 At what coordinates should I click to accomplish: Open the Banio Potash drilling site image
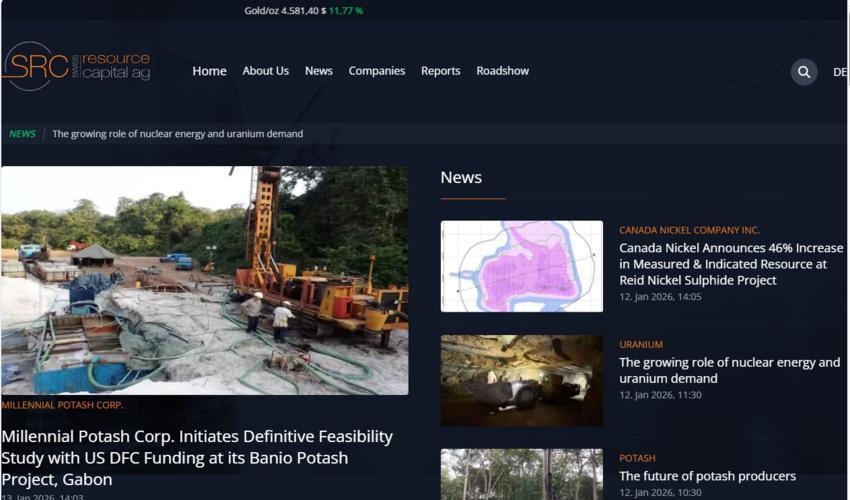click(204, 280)
